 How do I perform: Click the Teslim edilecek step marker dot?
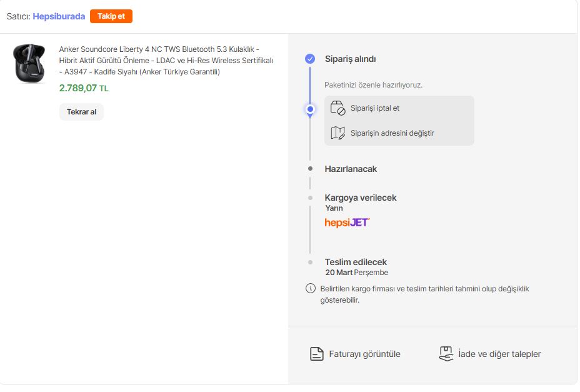coord(310,262)
